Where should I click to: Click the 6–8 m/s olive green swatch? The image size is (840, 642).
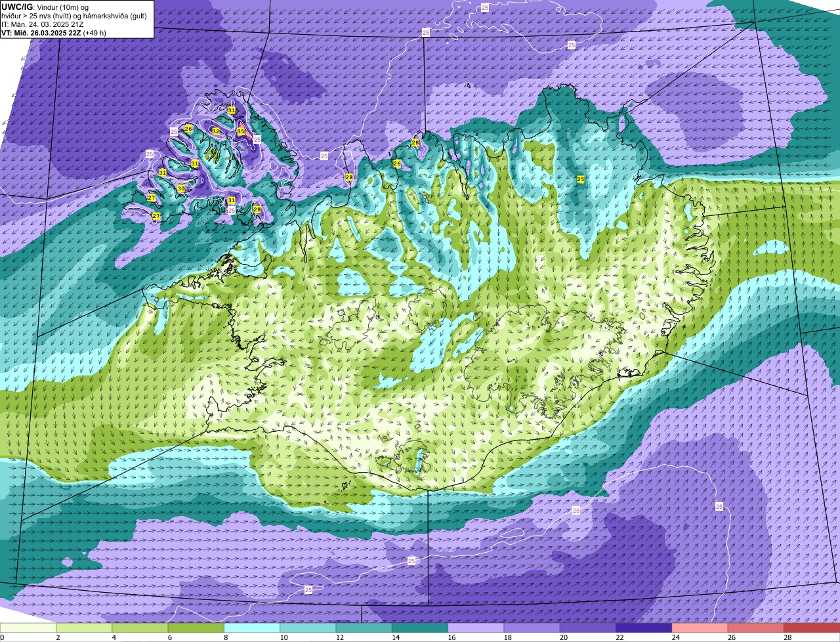tap(196, 628)
